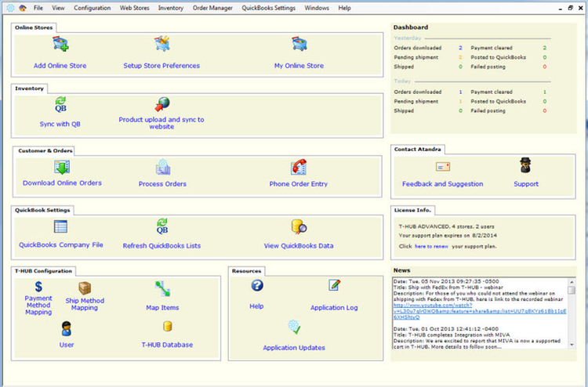
Task: Click the News scrollbar up arrow
Action: [x=572, y=282]
